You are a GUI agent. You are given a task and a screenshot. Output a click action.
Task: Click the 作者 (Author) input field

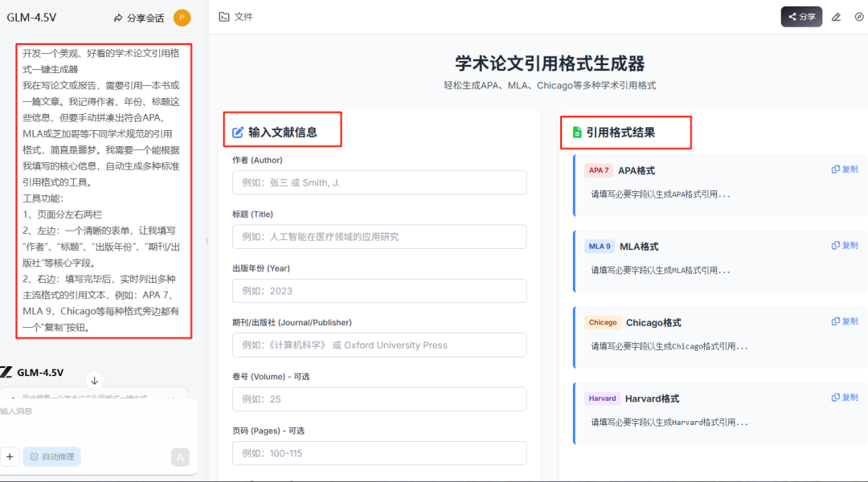point(379,182)
